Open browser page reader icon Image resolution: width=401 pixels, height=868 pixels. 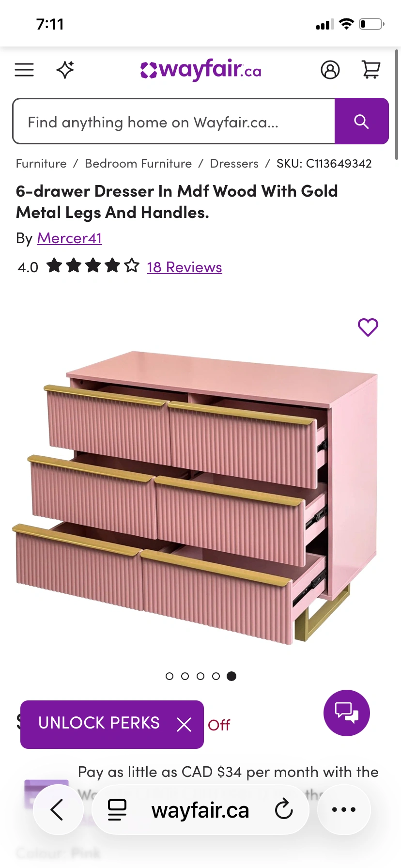[x=117, y=809]
